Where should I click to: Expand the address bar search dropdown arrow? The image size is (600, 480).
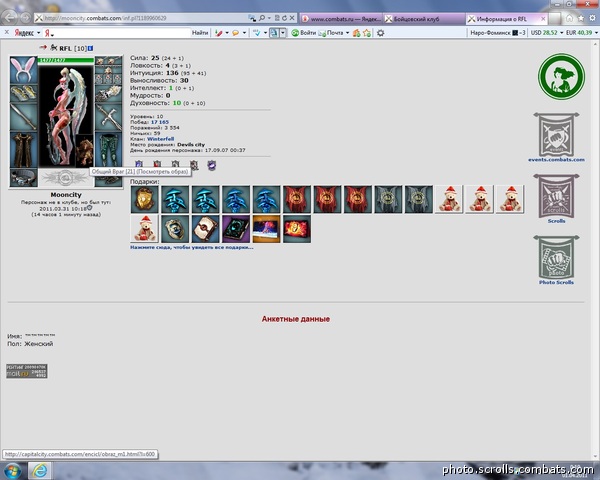click(269, 18)
